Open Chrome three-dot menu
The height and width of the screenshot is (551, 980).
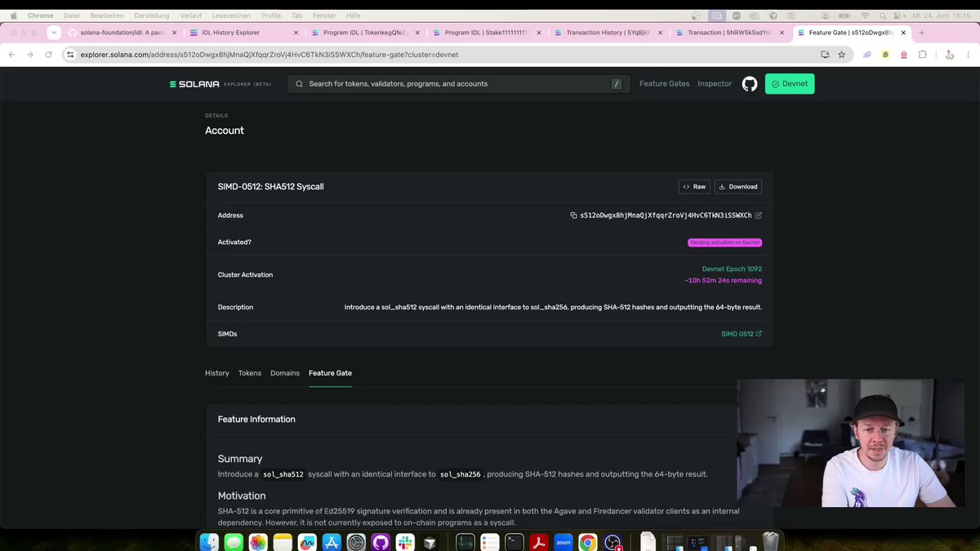pos(969,54)
